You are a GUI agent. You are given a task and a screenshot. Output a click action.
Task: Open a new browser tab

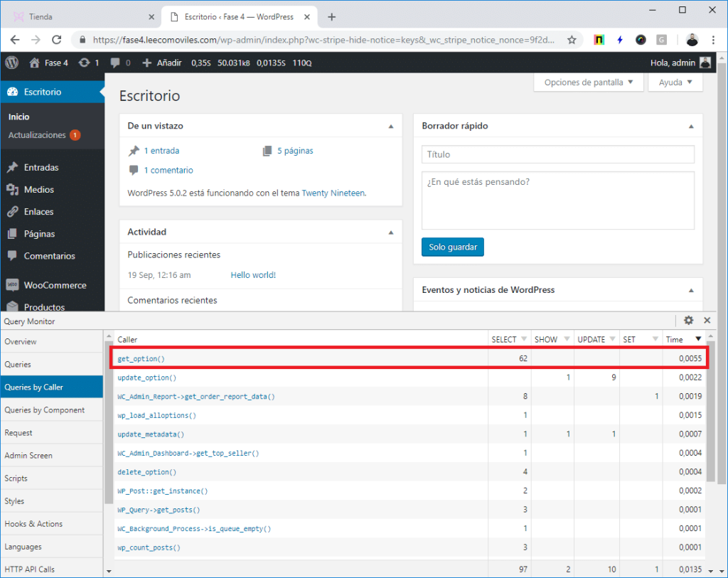(331, 17)
